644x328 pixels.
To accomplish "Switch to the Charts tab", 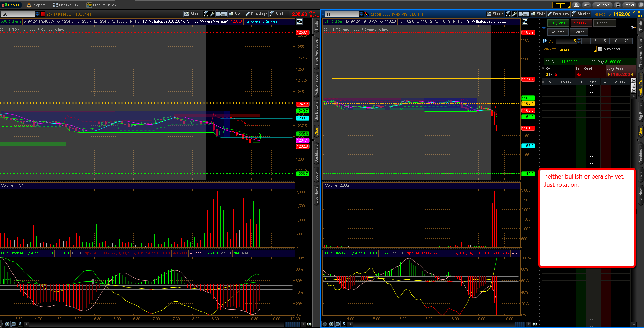I will (11, 5).
